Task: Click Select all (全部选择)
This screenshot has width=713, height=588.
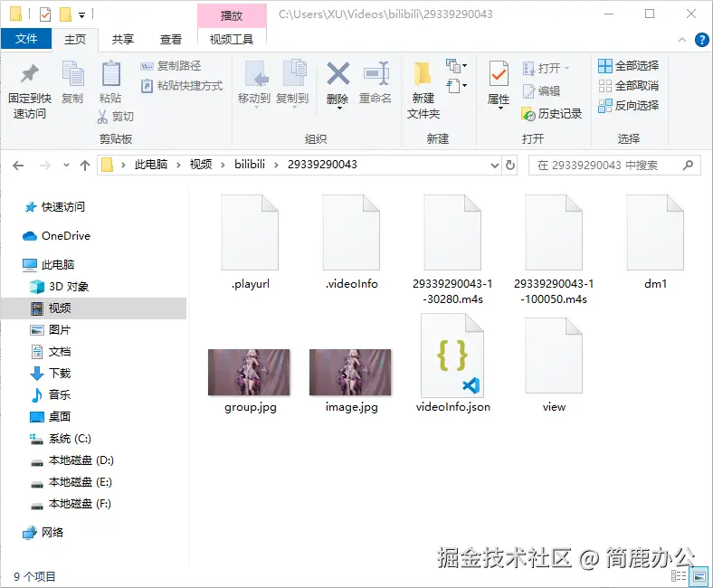Action: pos(629,66)
